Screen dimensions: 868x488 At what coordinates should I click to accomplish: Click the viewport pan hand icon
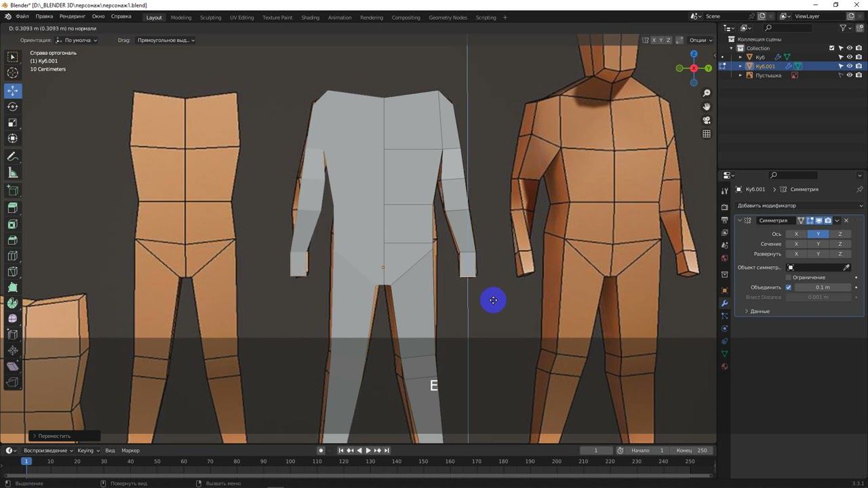pos(707,106)
